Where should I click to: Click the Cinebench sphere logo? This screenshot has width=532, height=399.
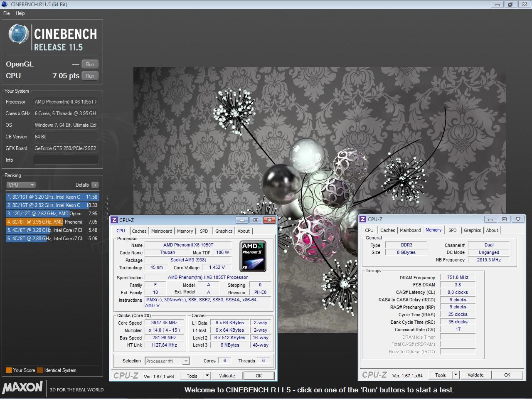tap(19, 34)
